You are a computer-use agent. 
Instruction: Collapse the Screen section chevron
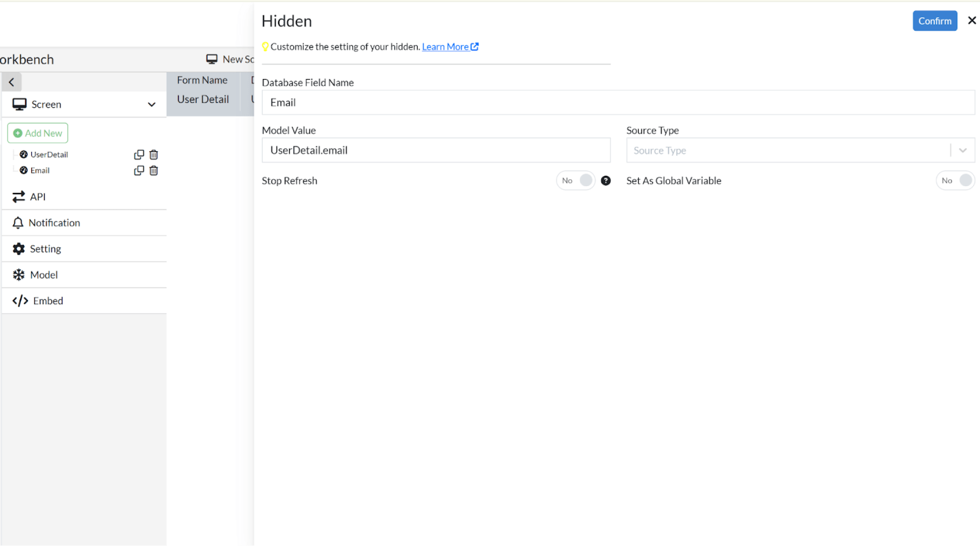click(x=151, y=104)
